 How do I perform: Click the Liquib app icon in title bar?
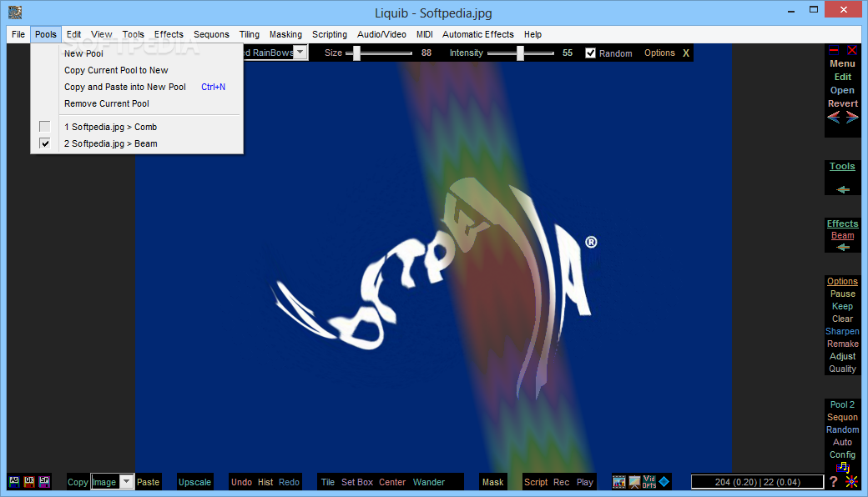click(15, 13)
